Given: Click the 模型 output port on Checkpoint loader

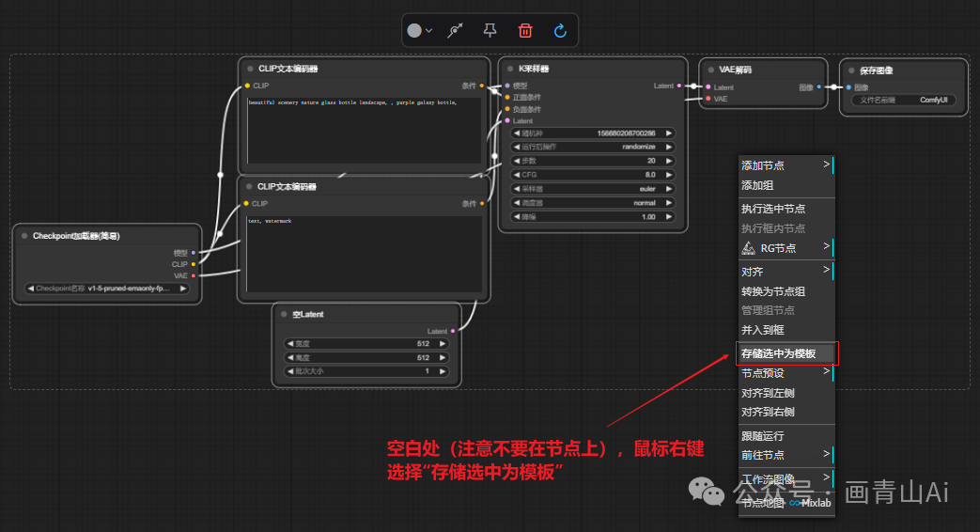Looking at the screenshot, I should coord(194,253).
